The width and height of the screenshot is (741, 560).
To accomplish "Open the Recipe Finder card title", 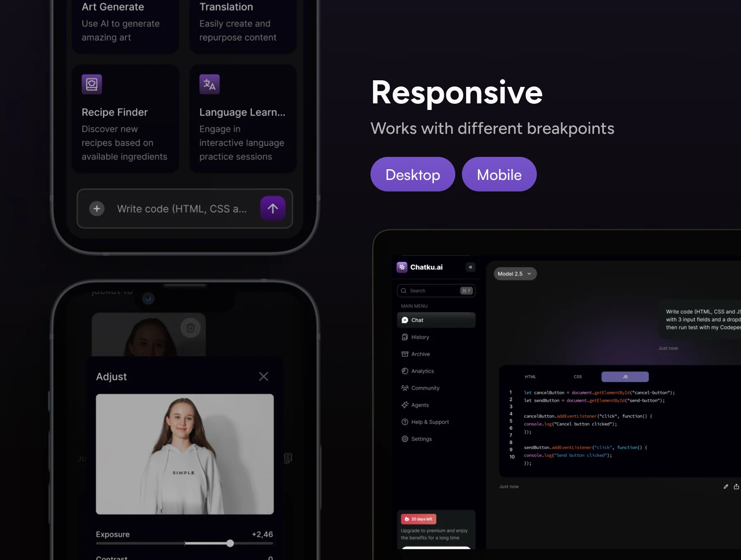I will point(114,112).
